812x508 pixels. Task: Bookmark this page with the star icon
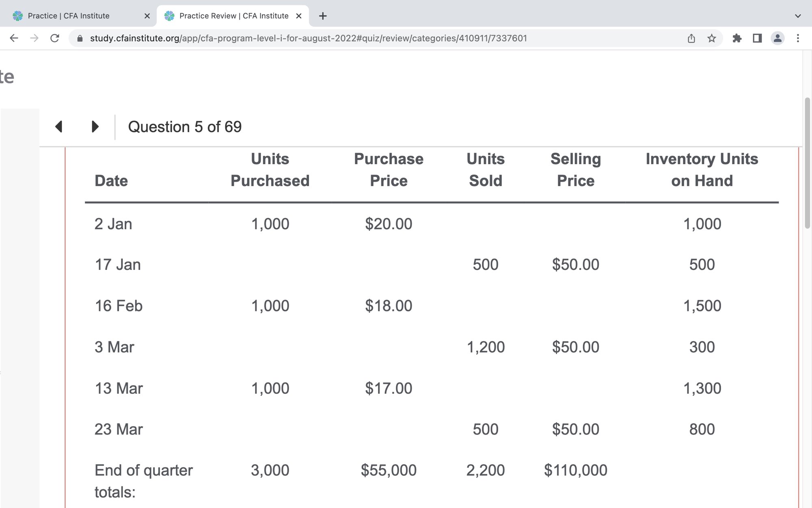(712, 38)
